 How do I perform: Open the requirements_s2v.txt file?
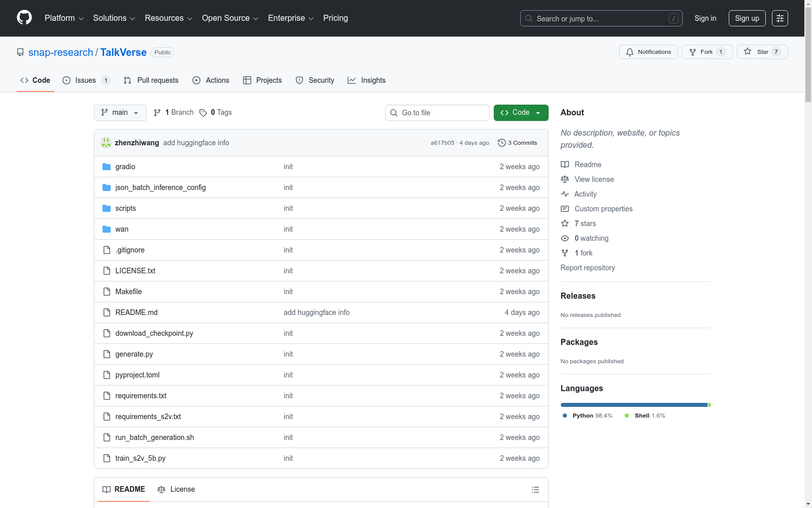pos(148,417)
